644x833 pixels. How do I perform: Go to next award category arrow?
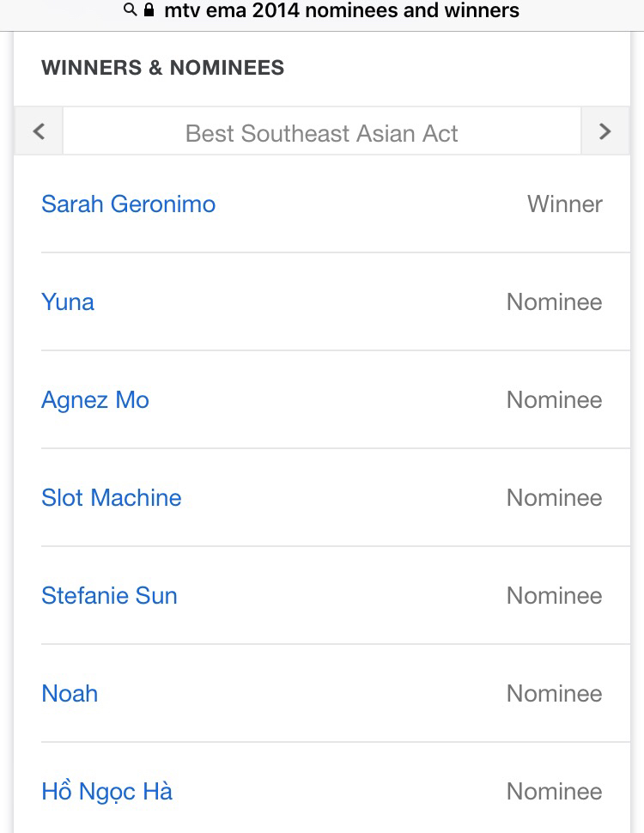[605, 131]
